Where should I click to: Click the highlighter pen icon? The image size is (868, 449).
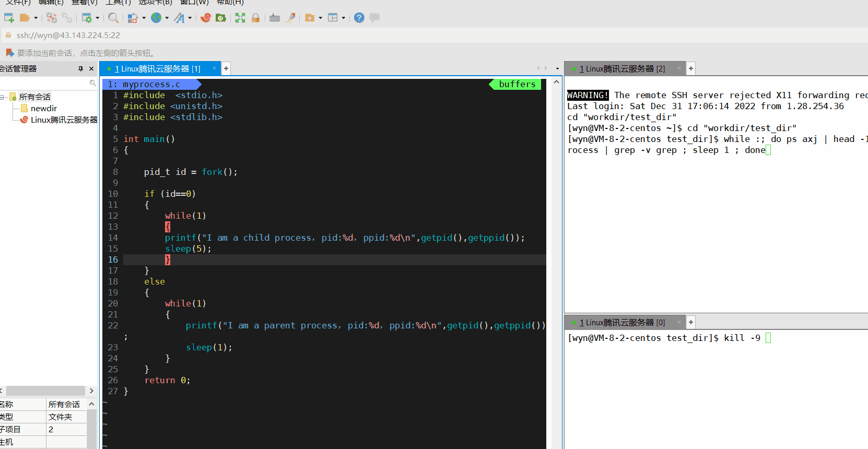click(x=290, y=18)
